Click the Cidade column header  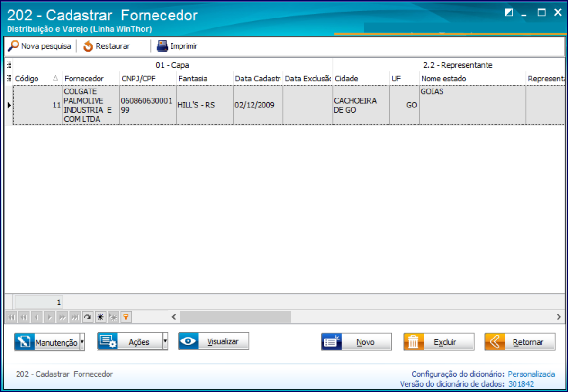click(x=361, y=79)
